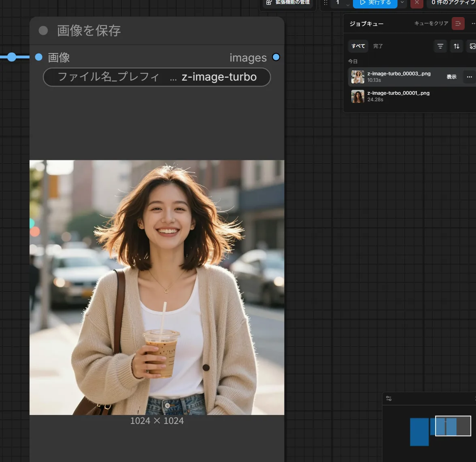Click the generated woman with coffee preview image
The image size is (476, 462).
[x=157, y=287]
